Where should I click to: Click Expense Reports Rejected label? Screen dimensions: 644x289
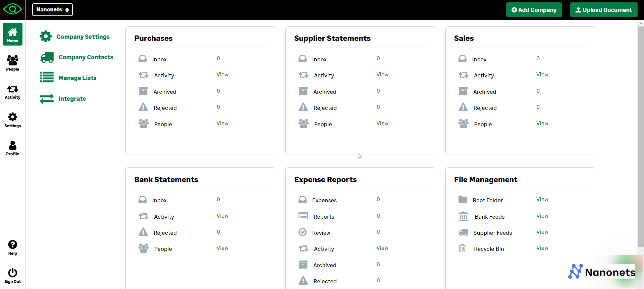[325, 281]
